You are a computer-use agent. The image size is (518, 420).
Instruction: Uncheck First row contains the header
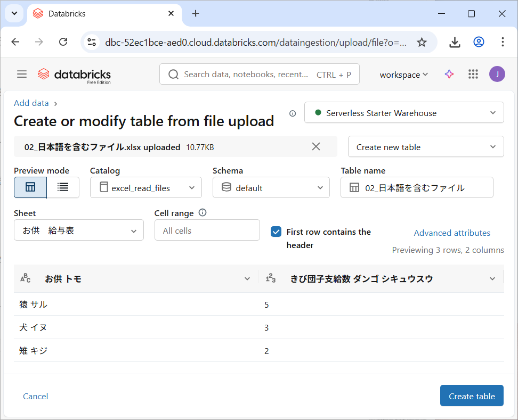276,232
